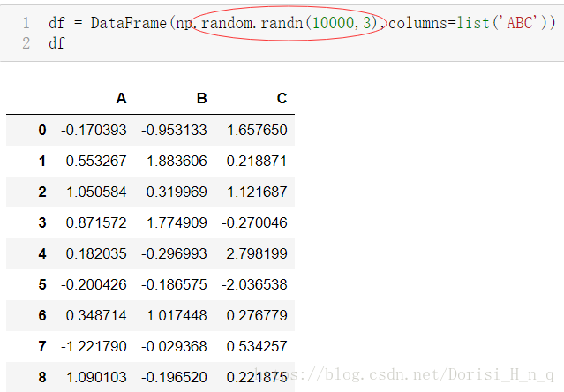
Task: Select cell value 0.534257
Action: point(257,346)
